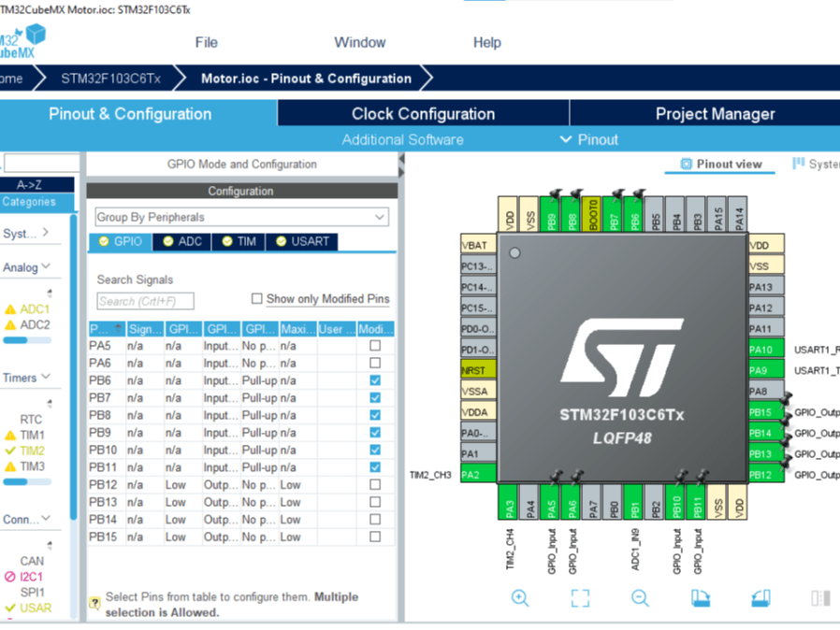Select the zoom out magnifier icon
The image size is (840, 630).
tap(640, 597)
